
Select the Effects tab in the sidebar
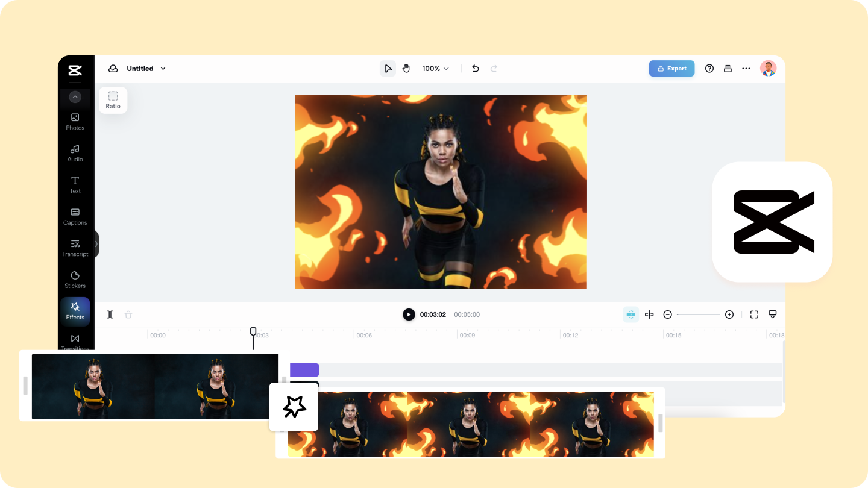[75, 311]
